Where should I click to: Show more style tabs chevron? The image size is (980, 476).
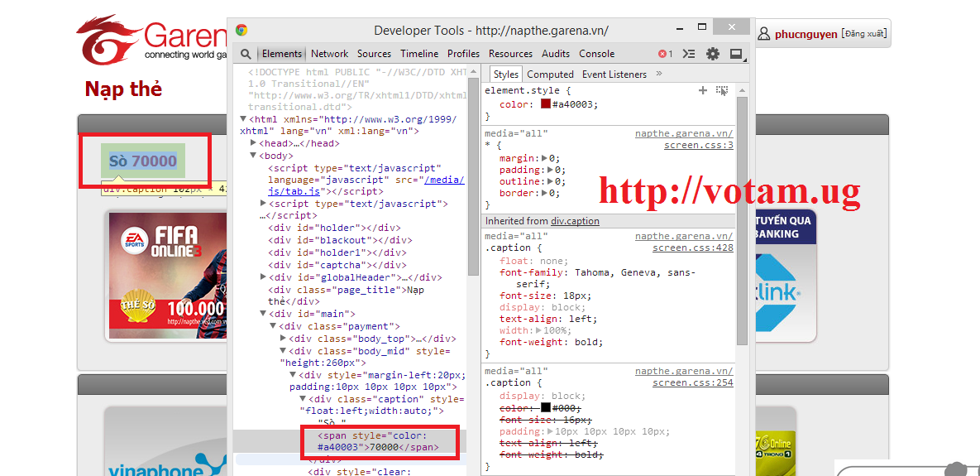(x=659, y=74)
